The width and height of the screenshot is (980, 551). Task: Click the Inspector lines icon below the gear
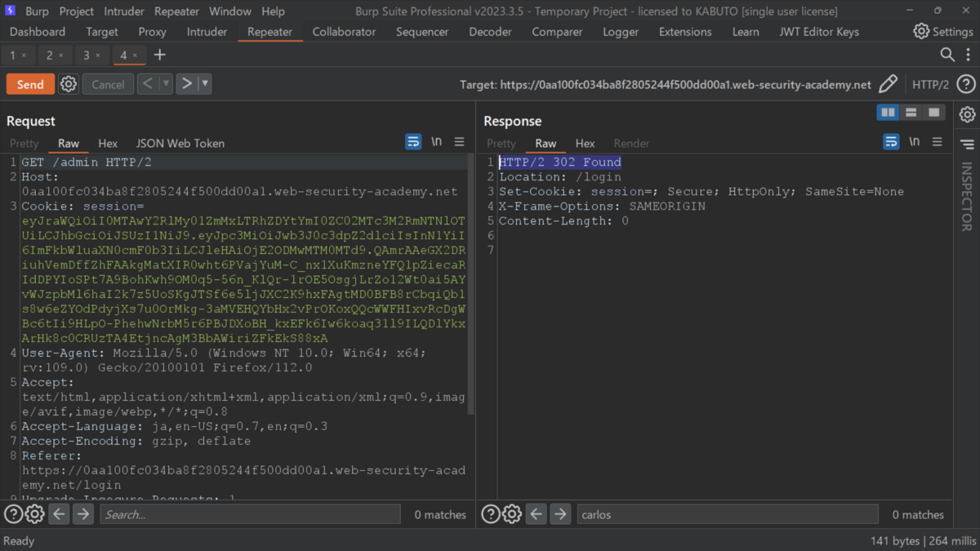coord(967,144)
